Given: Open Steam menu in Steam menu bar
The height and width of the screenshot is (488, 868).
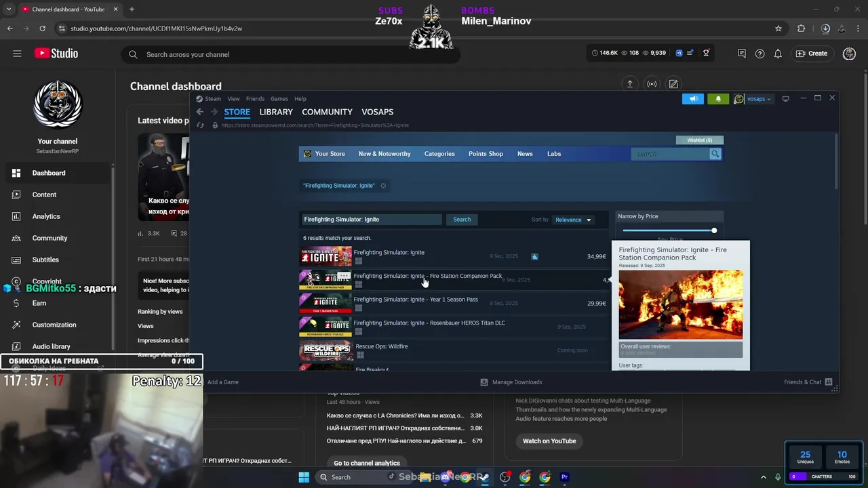Looking at the screenshot, I should 213,99.
